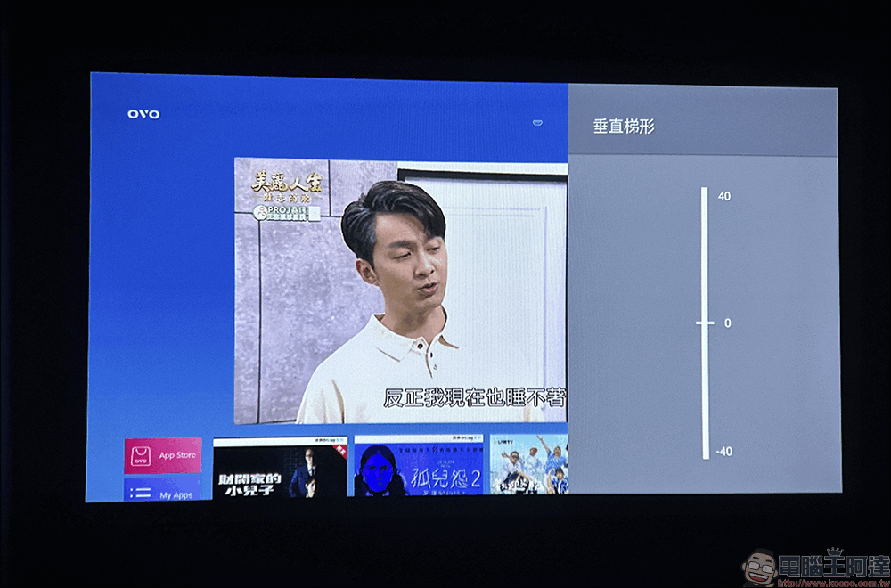Click the OVO logo in the top corner
Screen dimensions: 891x588
(143, 114)
